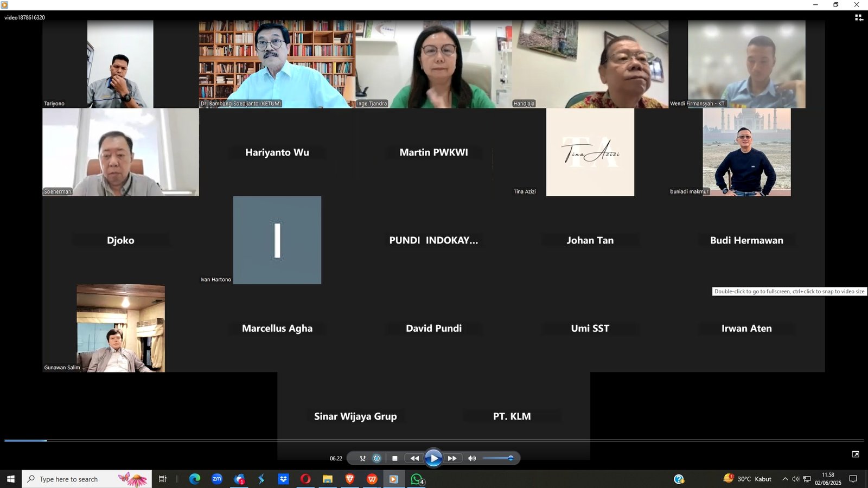Screen dimensions: 868x488
Task: Open Zoom from the taskbar
Action: click(217, 479)
